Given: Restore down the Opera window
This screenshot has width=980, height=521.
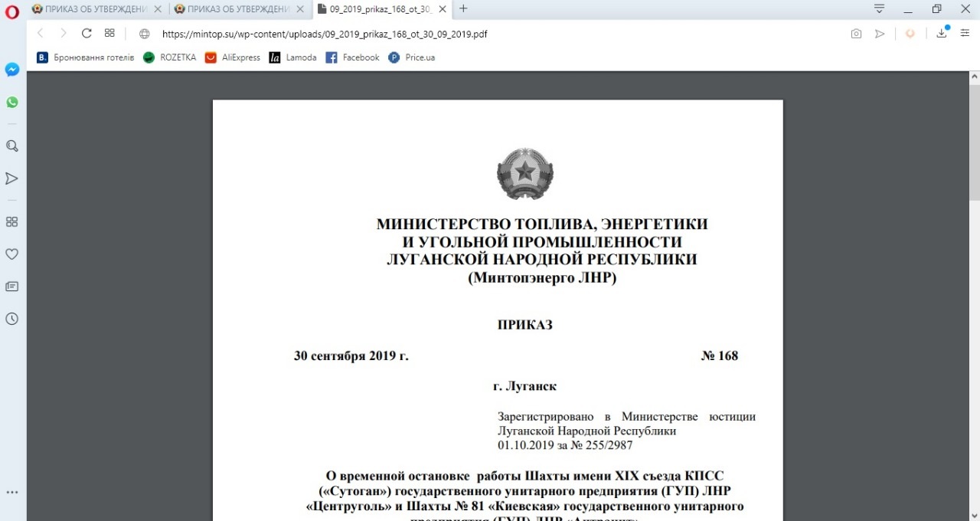Looking at the screenshot, I should tap(936, 9).
